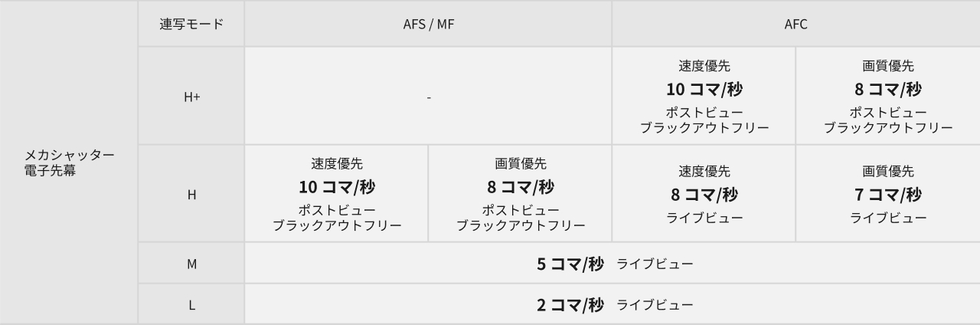The height and width of the screenshot is (325, 980).
Task: Select 10 コマ/秒 in the H+ AFC row
Action: click(704, 89)
